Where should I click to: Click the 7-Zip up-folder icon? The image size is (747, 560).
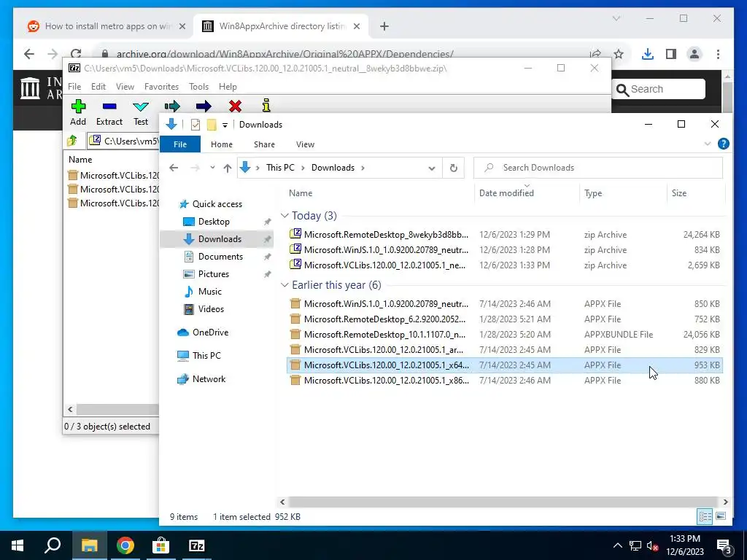click(72, 141)
